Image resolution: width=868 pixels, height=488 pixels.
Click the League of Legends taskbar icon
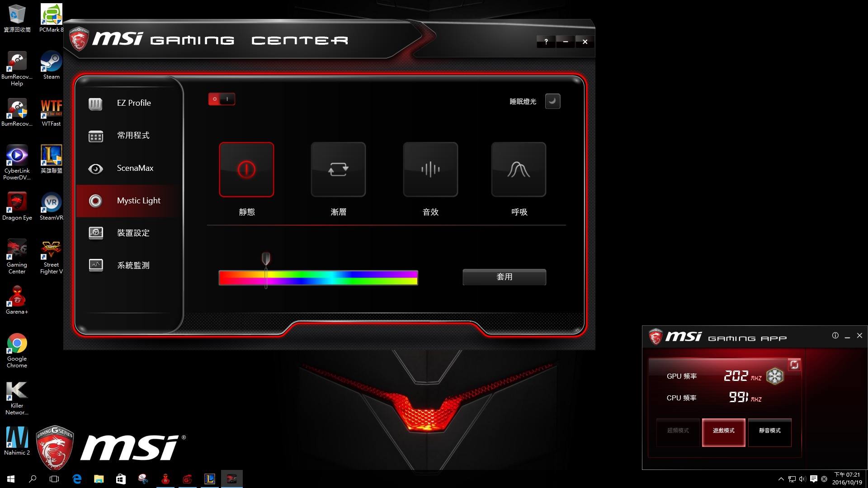[210, 479]
